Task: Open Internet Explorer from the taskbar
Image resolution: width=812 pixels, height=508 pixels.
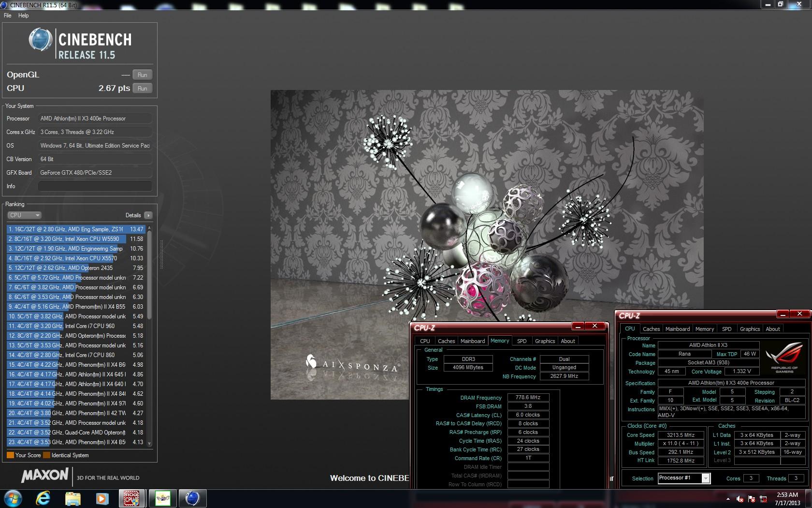Action: tap(43, 498)
